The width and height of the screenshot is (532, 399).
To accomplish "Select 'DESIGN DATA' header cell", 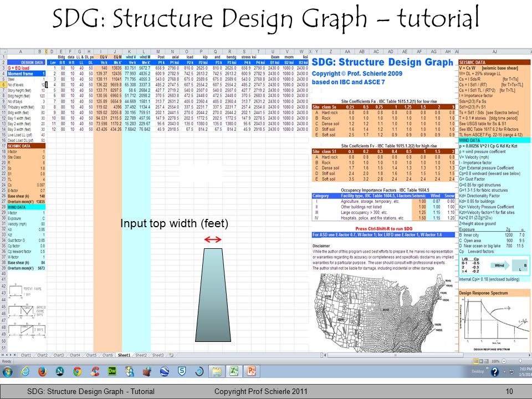I will point(26,63).
